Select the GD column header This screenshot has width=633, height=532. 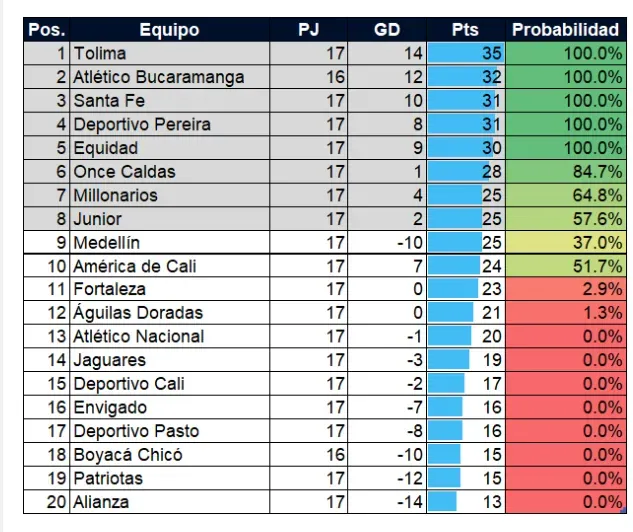click(386, 30)
